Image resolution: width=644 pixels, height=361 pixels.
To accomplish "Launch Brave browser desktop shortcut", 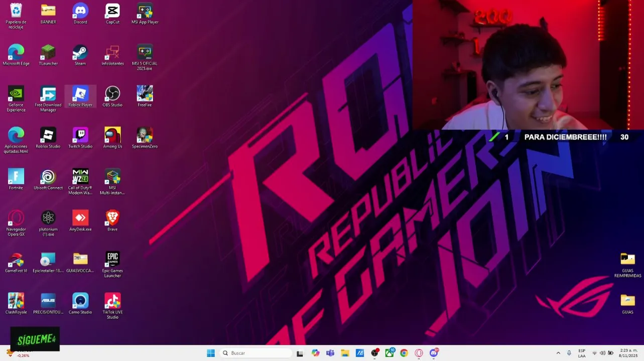I will click(x=112, y=221).
